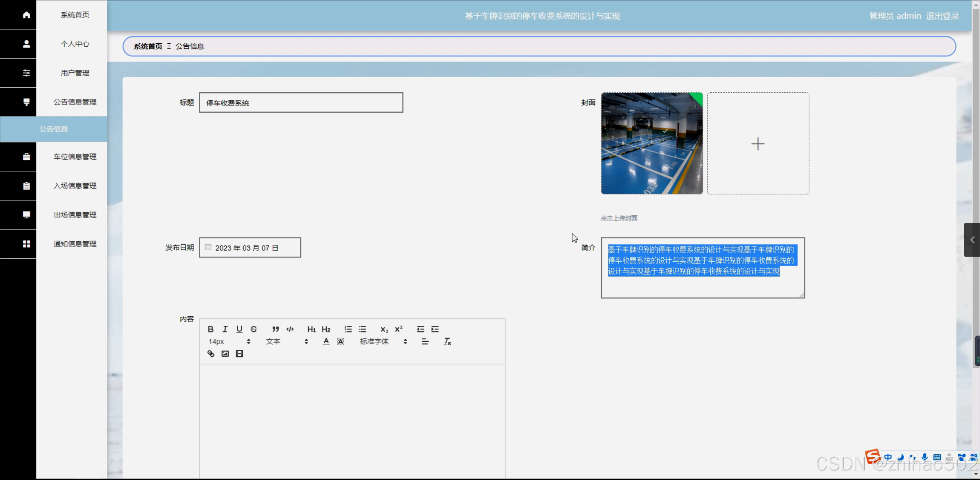Toggle bold formatting in editor toolbar
980x480 pixels.
tap(210, 329)
